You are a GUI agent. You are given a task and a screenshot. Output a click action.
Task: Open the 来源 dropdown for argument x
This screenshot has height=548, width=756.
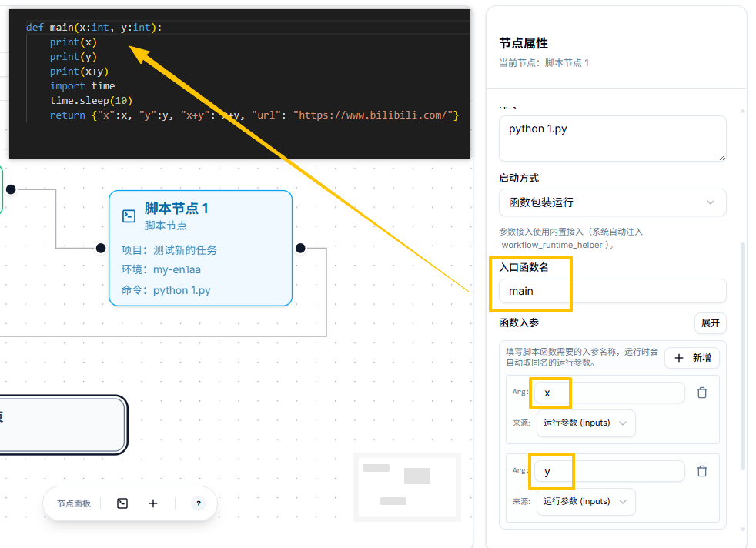tap(586, 423)
